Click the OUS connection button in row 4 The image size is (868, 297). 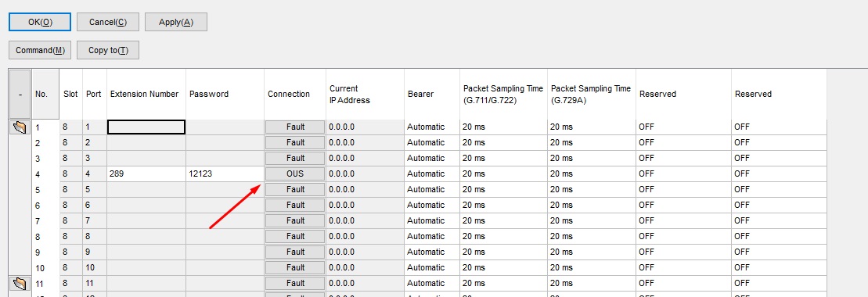[x=295, y=174]
